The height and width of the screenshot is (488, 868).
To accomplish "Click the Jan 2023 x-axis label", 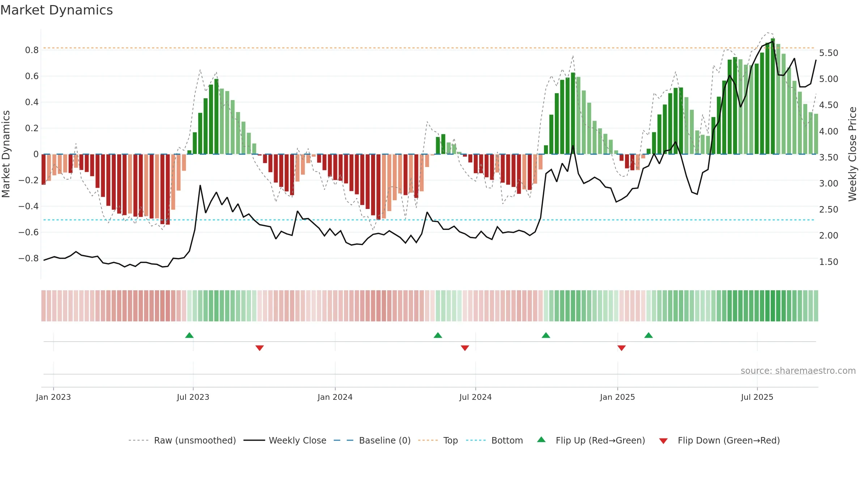I will 54,397.
